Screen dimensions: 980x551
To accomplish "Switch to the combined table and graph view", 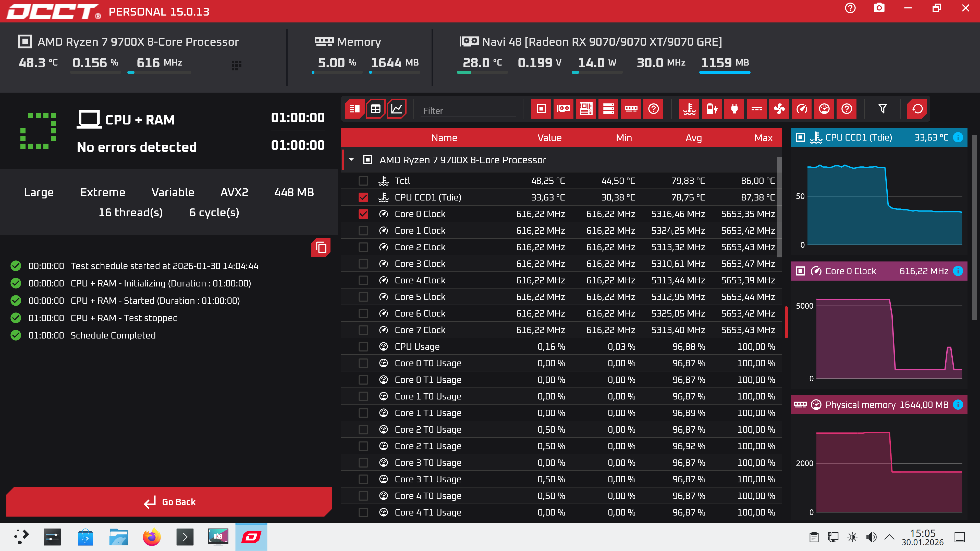I will coord(354,109).
